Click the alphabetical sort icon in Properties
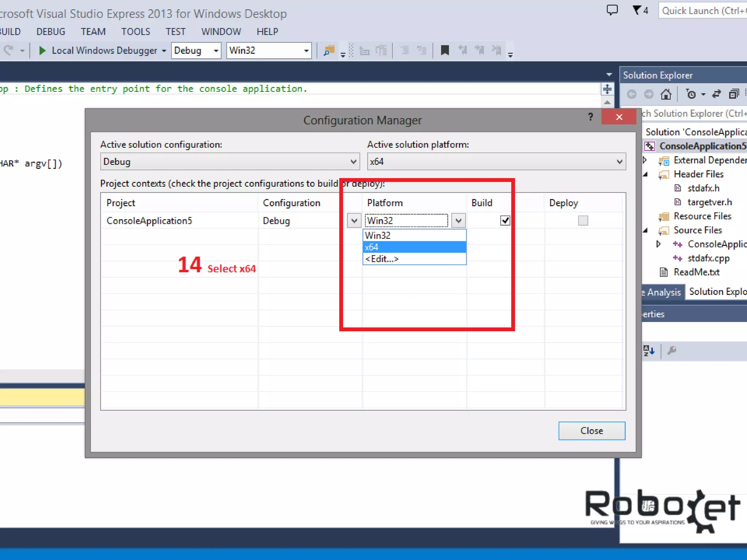The image size is (747, 560). point(649,351)
